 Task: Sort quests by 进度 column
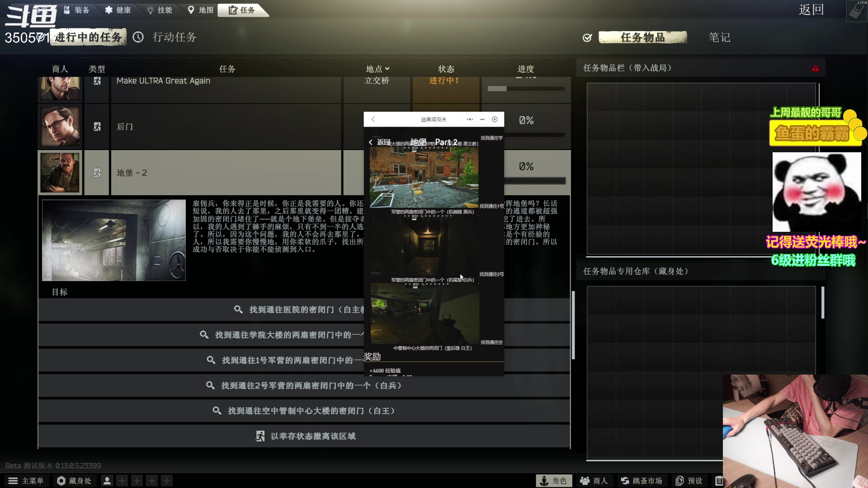(x=525, y=69)
